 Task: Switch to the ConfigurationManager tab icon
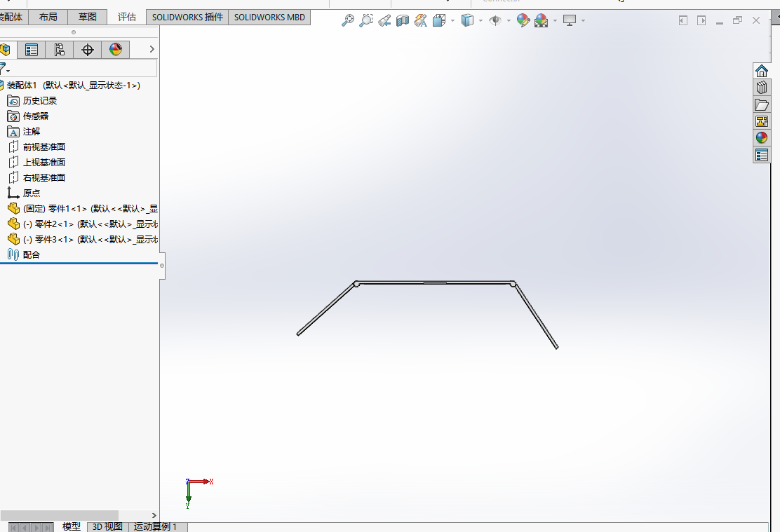click(x=59, y=49)
